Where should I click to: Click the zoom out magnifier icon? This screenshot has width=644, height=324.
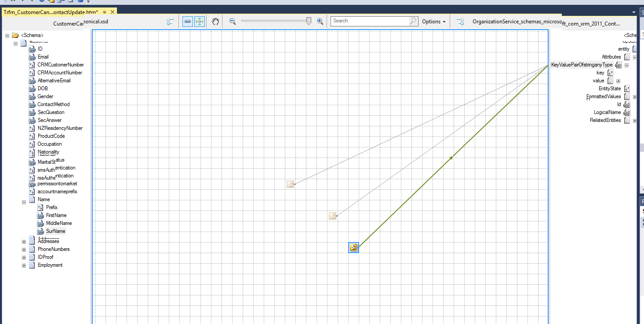[x=233, y=21]
